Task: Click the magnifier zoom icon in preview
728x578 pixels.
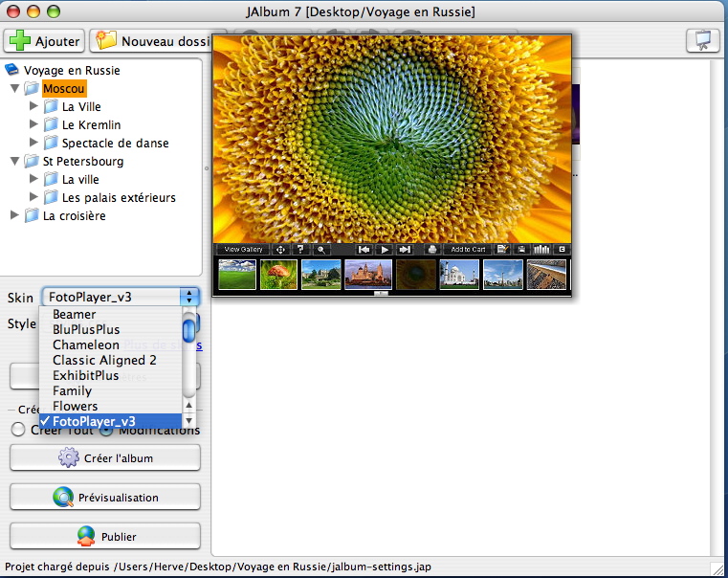Action: (x=320, y=250)
